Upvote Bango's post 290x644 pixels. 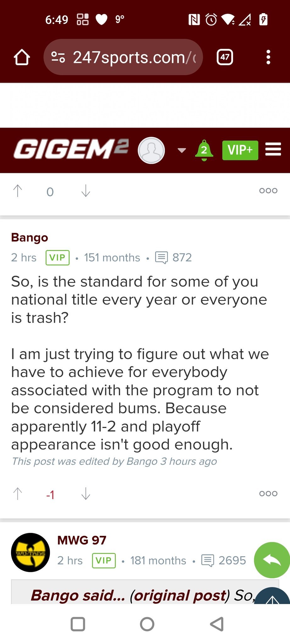18,494
